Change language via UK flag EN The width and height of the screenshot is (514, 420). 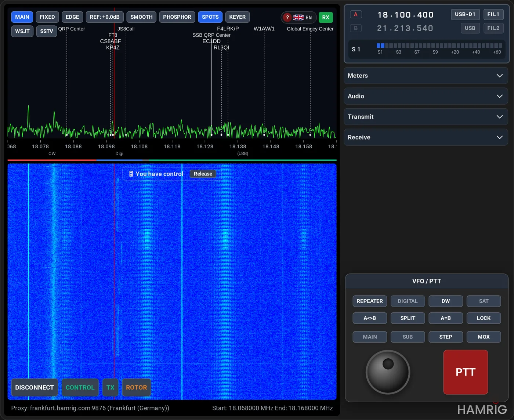tap(303, 17)
